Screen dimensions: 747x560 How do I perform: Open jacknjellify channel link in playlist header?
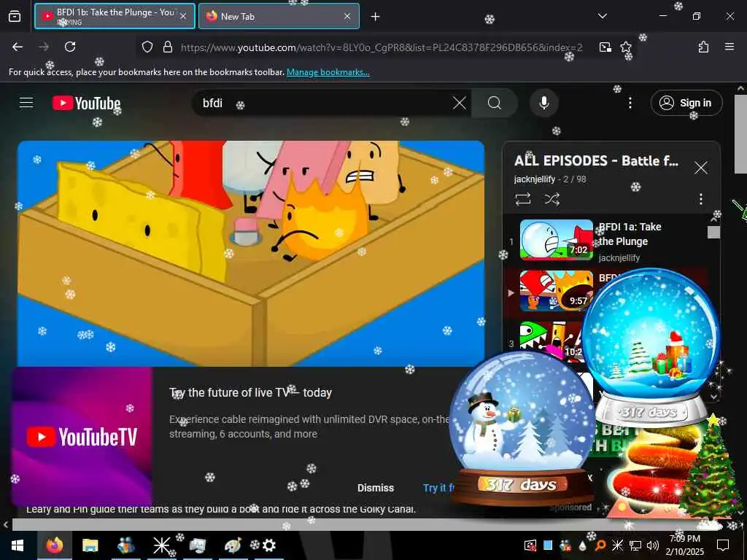tap(535, 179)
